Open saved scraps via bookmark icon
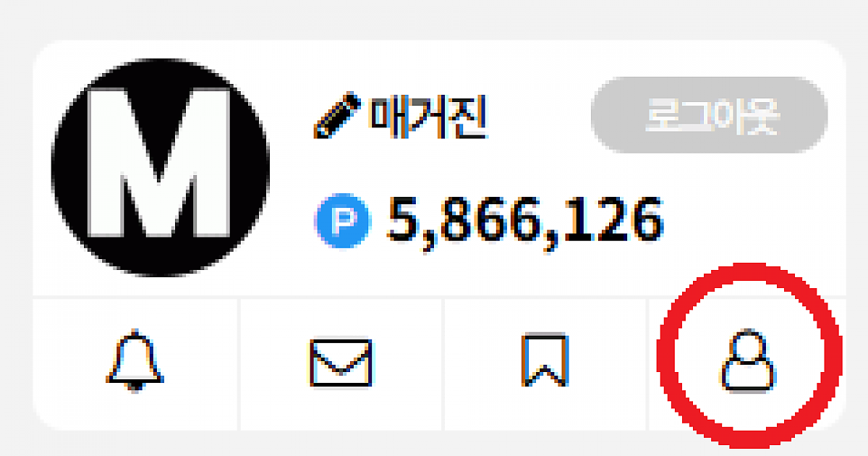This screenshot has width=868, height=456. [545, 360]
